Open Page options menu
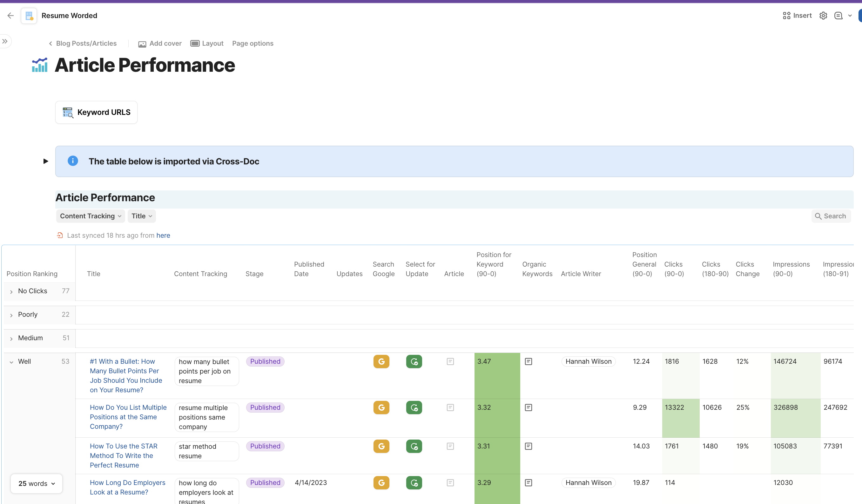Viewport: 862px width, 504px height. 253,43
